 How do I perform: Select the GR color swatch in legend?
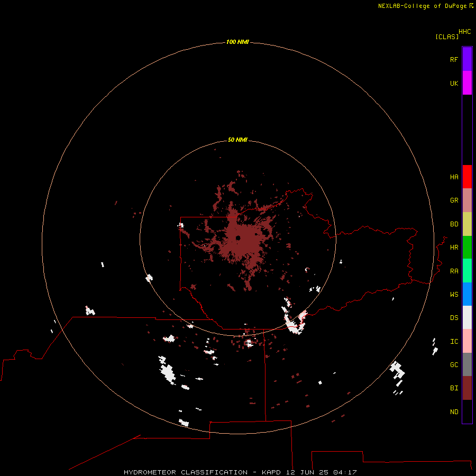(467, 200)
